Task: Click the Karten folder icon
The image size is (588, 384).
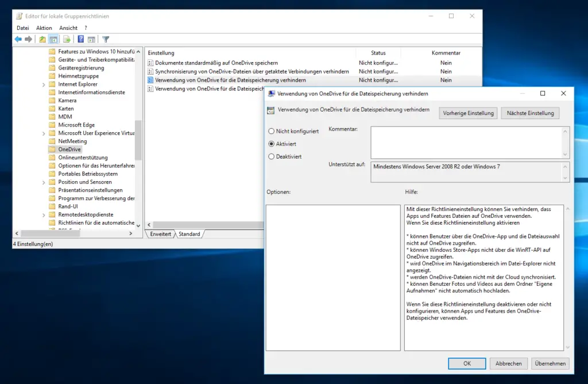Action: click(52, 109)
